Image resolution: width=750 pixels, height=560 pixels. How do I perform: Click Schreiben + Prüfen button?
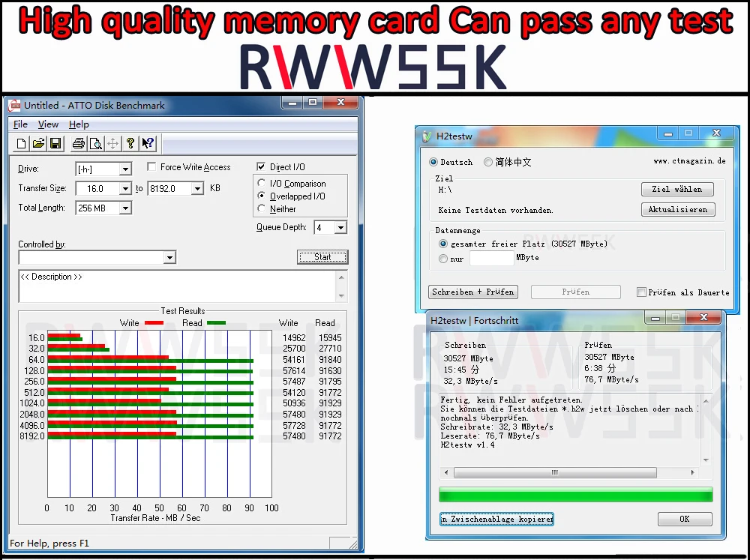[473, 292]
